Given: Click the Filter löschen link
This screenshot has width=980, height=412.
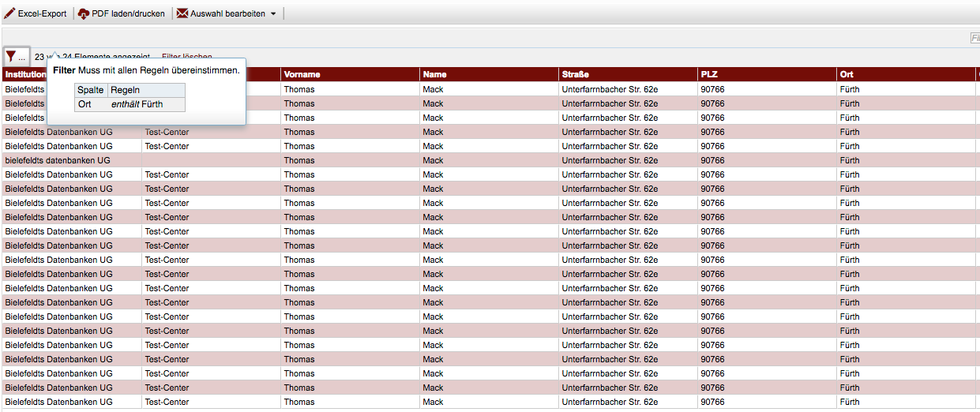Looking at the screenshot, I should point(187,57).
